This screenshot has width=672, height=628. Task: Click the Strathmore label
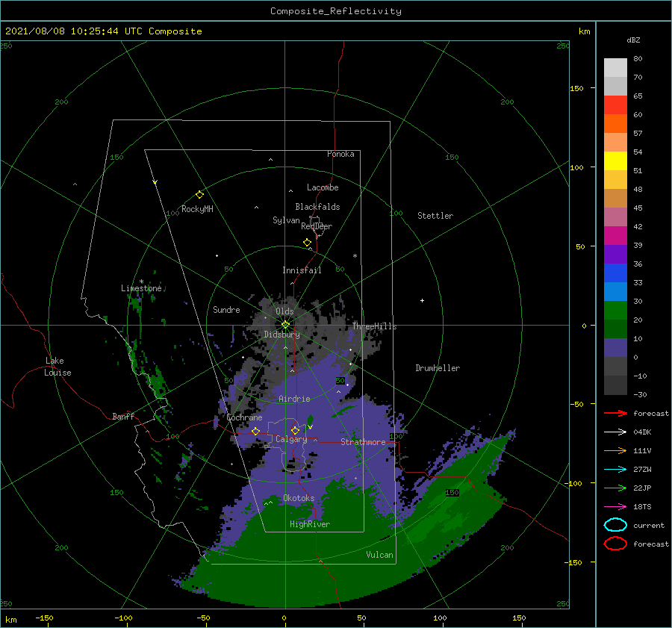363,442
